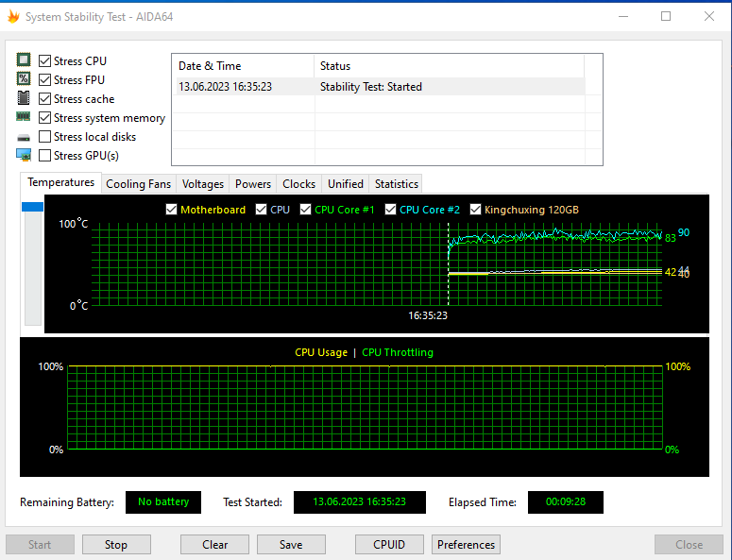Open the Voltages tab
The height and width of the screenshot is (560, 732).
click(x=203, y=184)
